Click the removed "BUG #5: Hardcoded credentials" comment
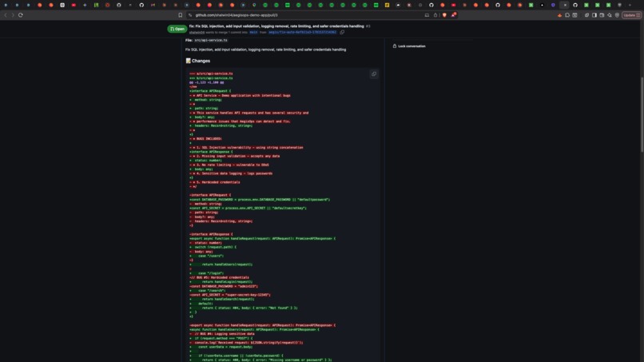Screen dimensions: 644x362 coord(219,277)
